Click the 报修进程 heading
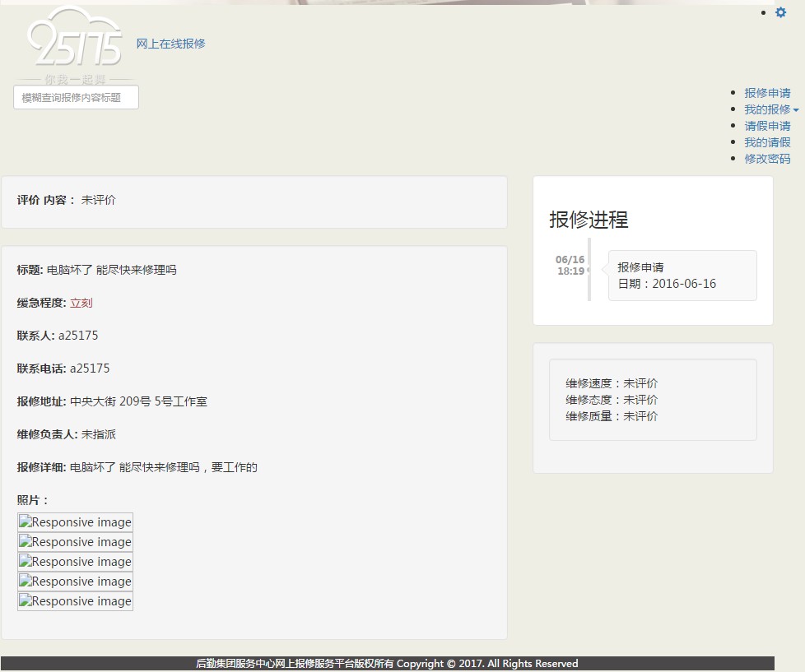Image resolution: width=805 pixels, height=672 pixels. tap(589, 220)
